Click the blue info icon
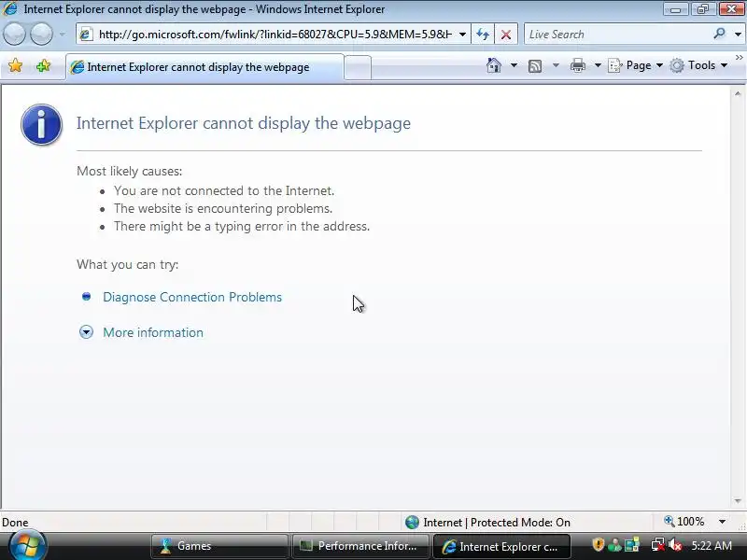The width and height of the screenshot is (747, 560). coord(41,124)
